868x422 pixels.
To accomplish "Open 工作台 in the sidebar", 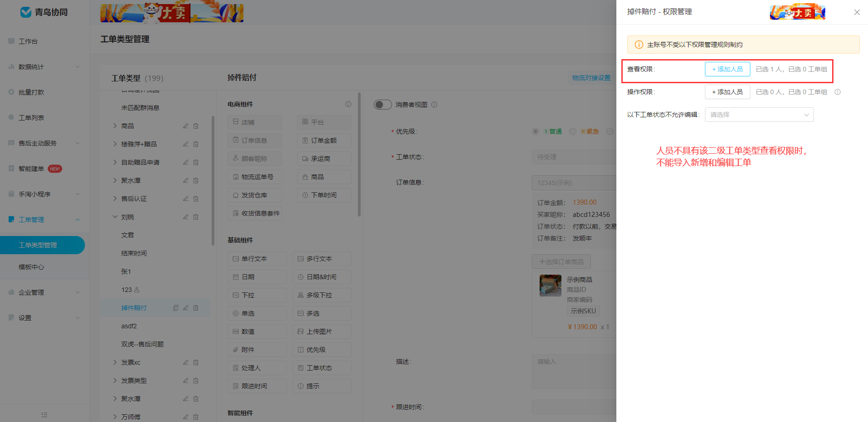I will [28, 41].
